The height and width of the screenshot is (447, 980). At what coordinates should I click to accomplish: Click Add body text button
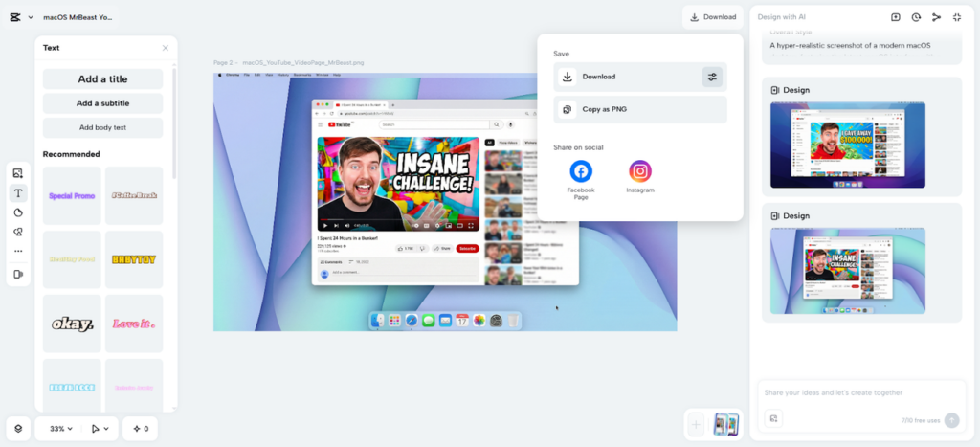[102, 127]
